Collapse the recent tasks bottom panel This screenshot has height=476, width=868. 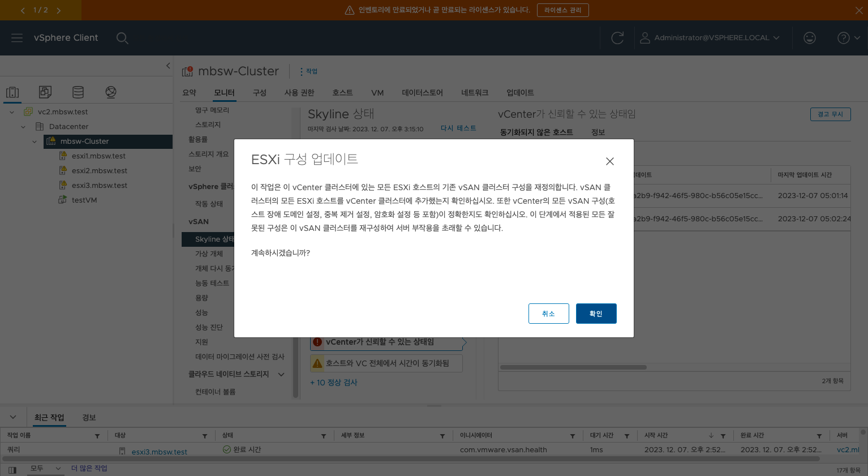coord(13,417)
